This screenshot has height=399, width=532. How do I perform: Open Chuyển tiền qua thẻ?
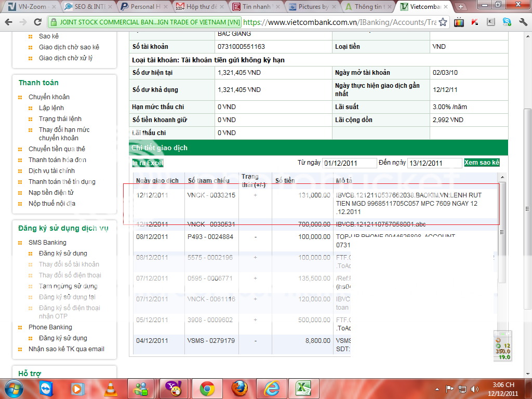[57, 149]
